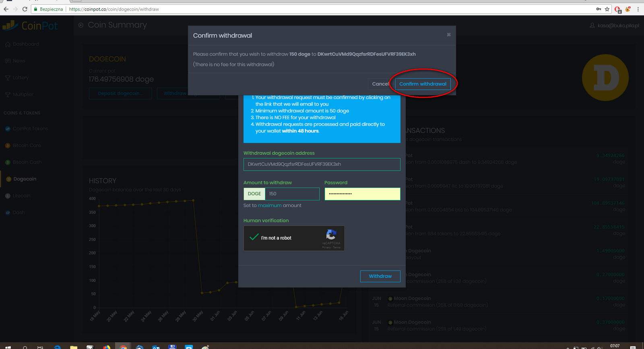644x349 pixels.
Task: Open the red extension with badge 4
Action: pyautogui.click(x=618, y=9)
